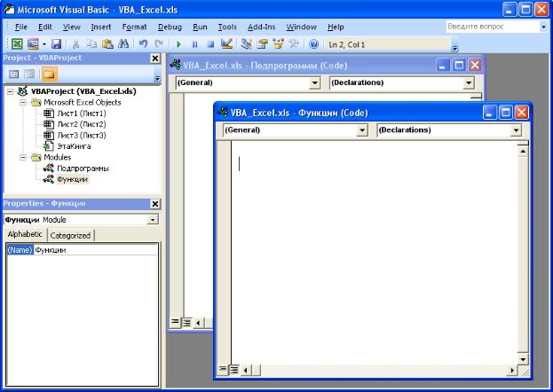Click the Paste clipboard icon
Screen dimensions: 553x392
pos(107,44)
